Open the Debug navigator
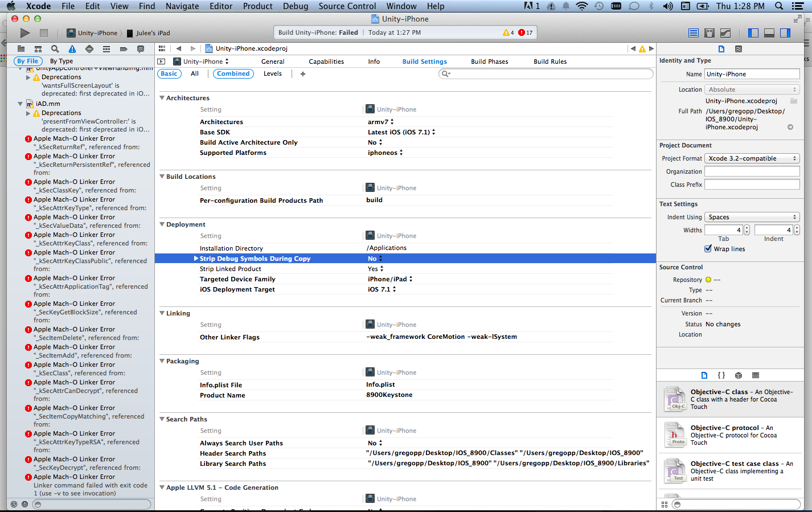Viewport: 812px width, 512px height. [106, 49]
